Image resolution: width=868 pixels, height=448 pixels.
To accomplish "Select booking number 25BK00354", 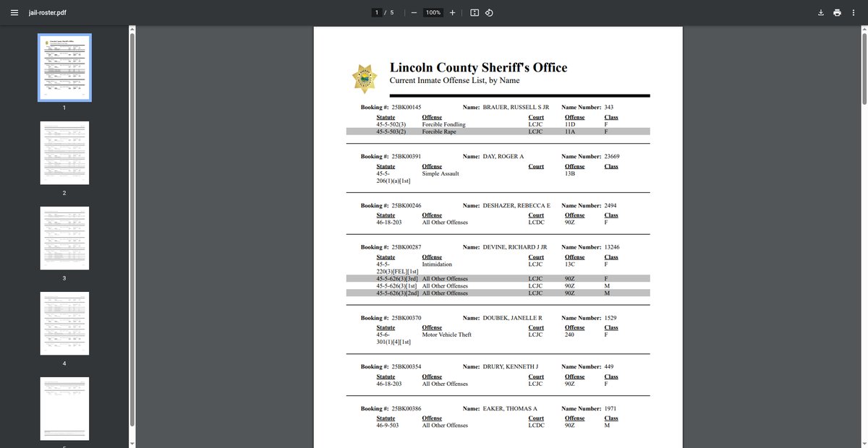I will [x=407, y=367].
